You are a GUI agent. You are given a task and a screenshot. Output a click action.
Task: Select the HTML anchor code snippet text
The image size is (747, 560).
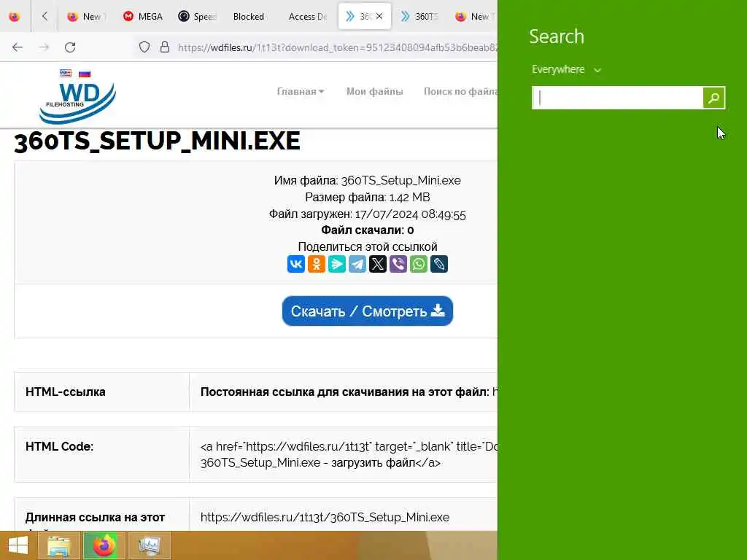click(x=349, y=455)
